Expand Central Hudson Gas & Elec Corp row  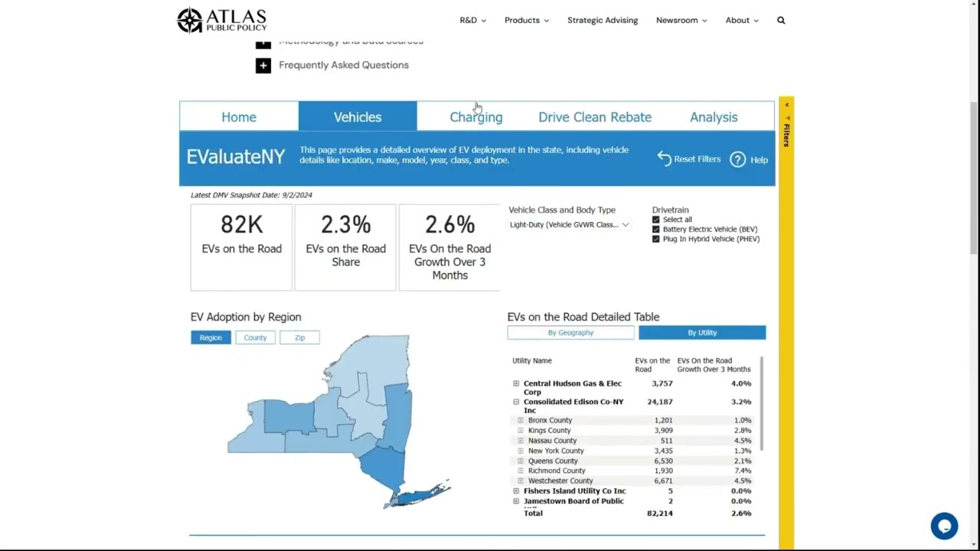(516, 383)
